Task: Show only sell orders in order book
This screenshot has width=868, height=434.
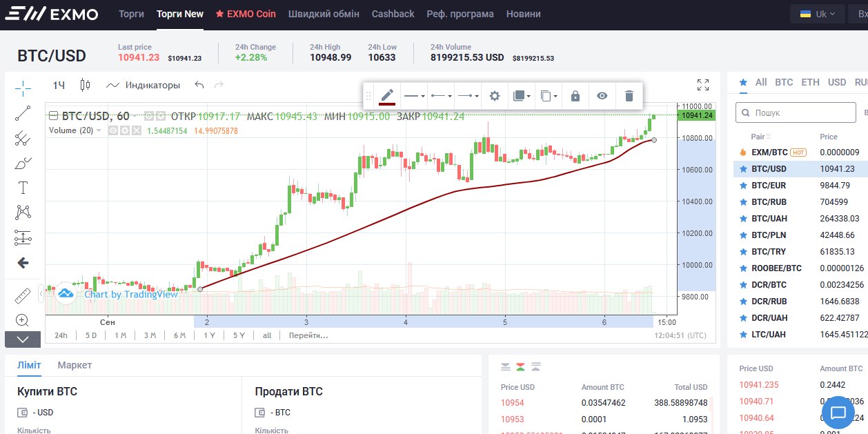Action: (506, 366)
